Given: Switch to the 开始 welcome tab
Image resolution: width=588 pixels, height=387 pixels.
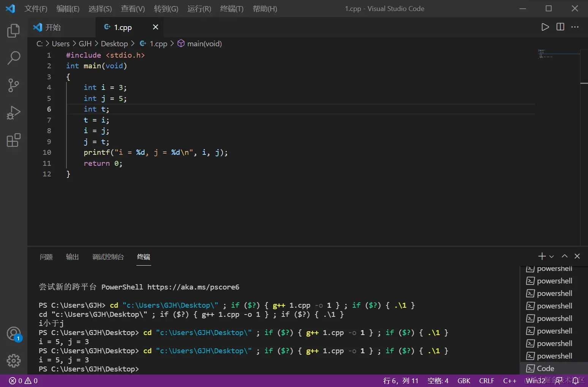Looking at the screenshot, I should [61, 27].
